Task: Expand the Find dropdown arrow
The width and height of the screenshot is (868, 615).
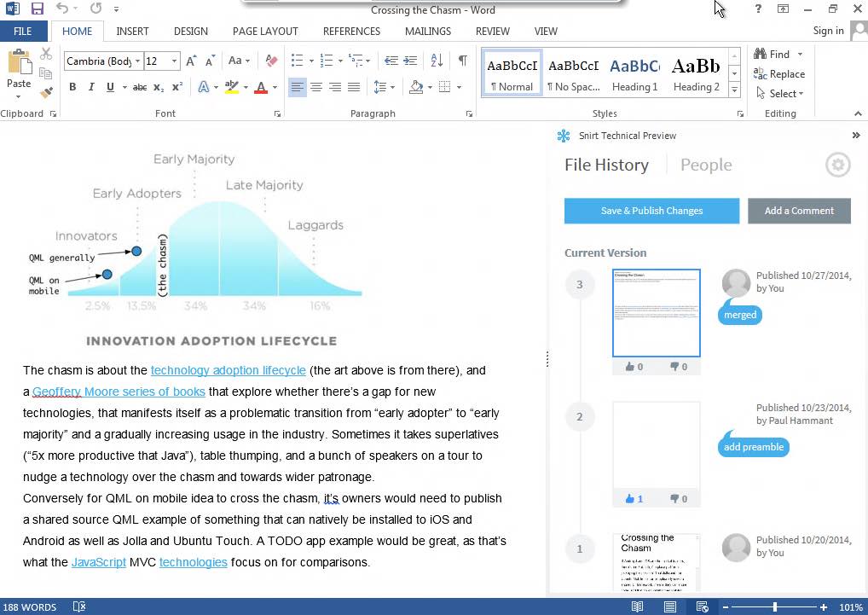Action: [x=800, y=55]
